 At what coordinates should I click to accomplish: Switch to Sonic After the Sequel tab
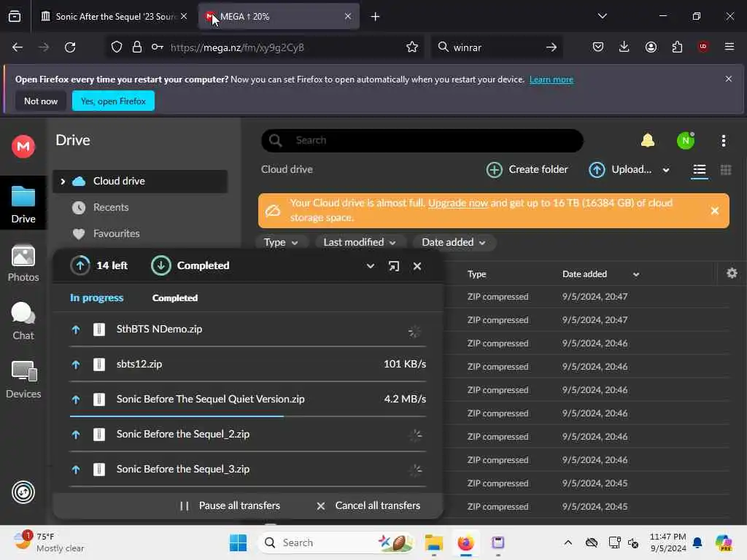115,17
